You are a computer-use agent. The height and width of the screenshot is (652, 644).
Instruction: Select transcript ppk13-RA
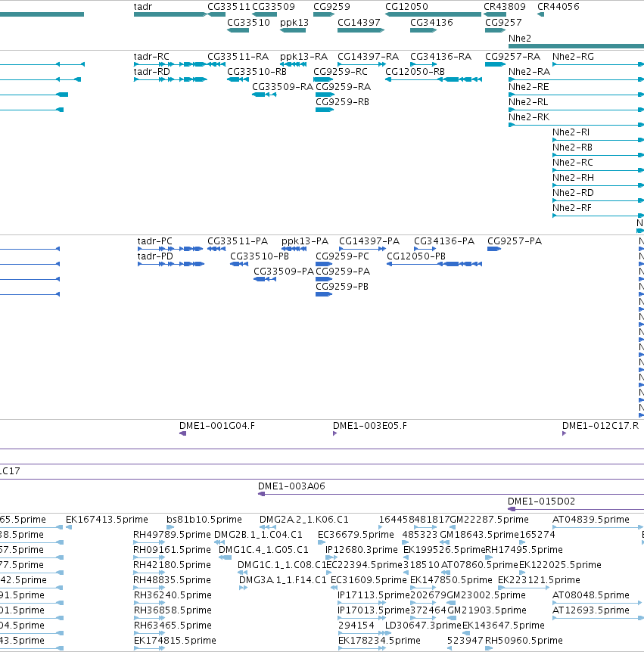click(303, 57)
